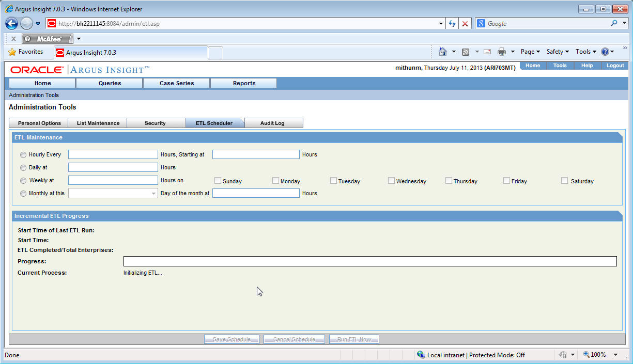Screen dimensions: 633x364
Task: Open the address bar history dropdown
Action: [x=441, y=24]
